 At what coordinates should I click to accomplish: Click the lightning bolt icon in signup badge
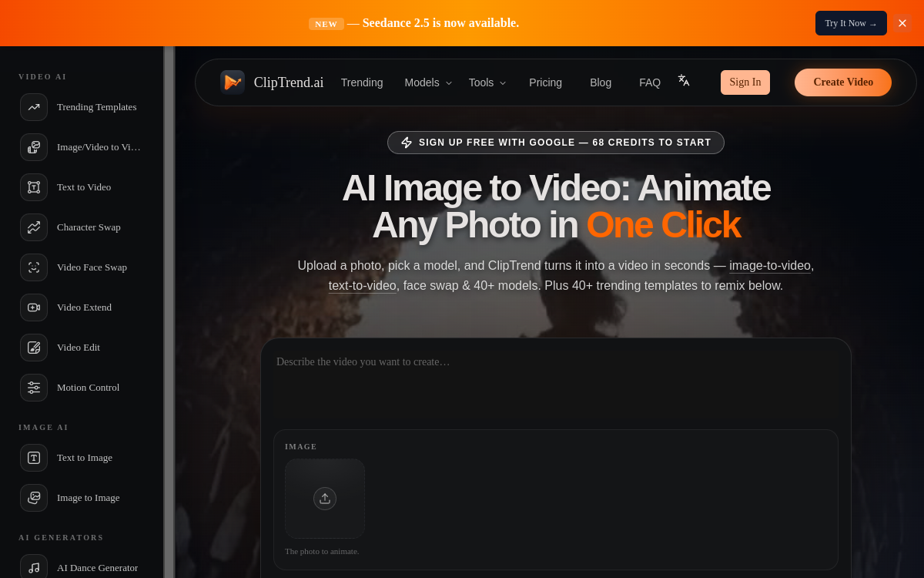pos(407,143)
